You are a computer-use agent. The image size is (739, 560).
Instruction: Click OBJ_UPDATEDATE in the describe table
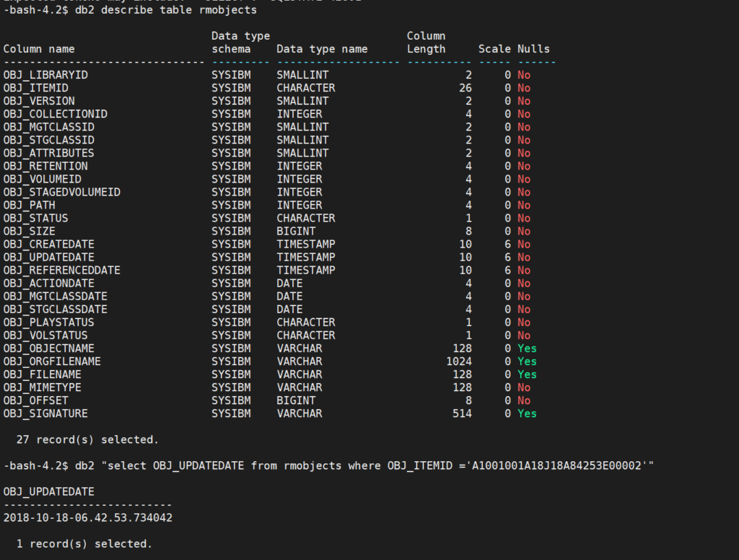click(48, 258)
